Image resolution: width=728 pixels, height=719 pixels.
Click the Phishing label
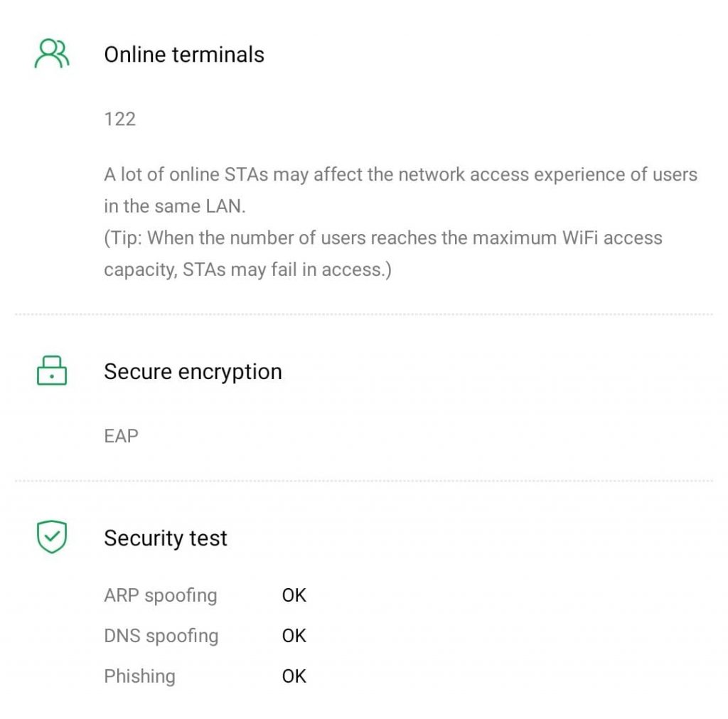(x=139, y=676)
